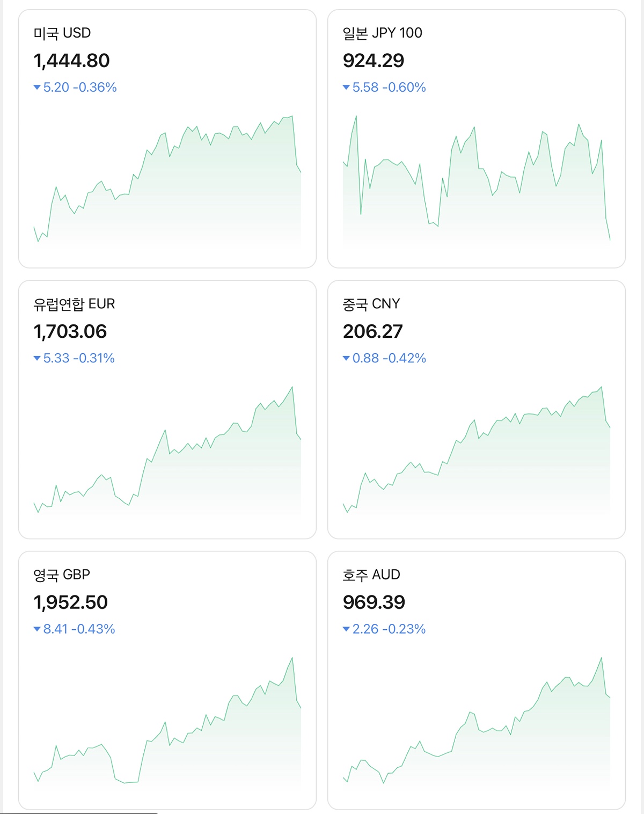Click the AUD down triangle icon
This screenshot has width=644, height=814.
pyautogui.click(x=346, y=629)
